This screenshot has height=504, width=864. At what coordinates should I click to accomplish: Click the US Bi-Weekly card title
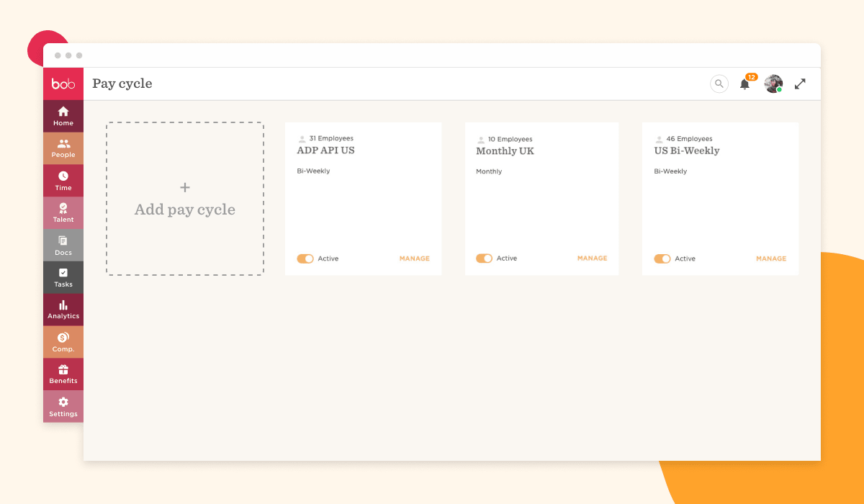(687, 150)
